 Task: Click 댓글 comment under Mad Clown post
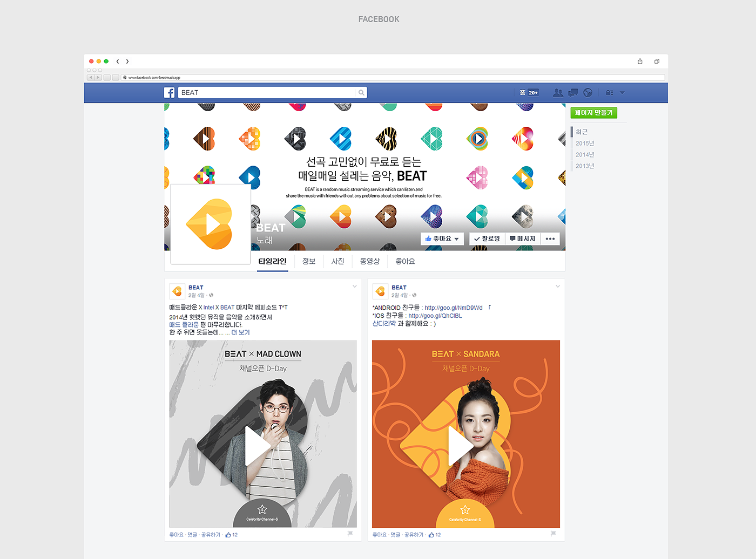click(x=192, y=535)
